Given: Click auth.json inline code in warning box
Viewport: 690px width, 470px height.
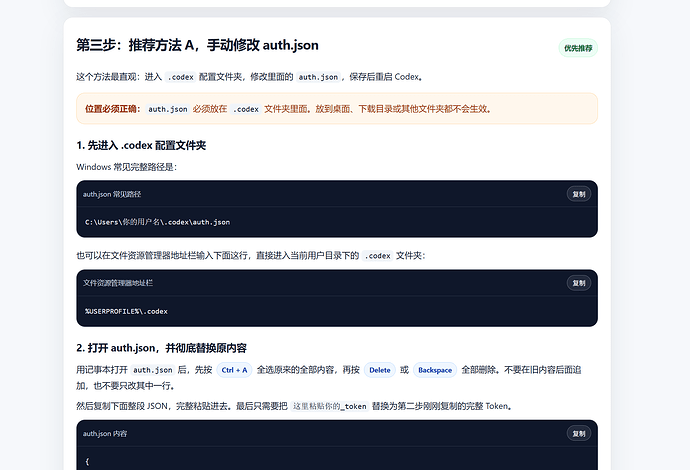Looking at the screenshot, I should tap(168, 109).
